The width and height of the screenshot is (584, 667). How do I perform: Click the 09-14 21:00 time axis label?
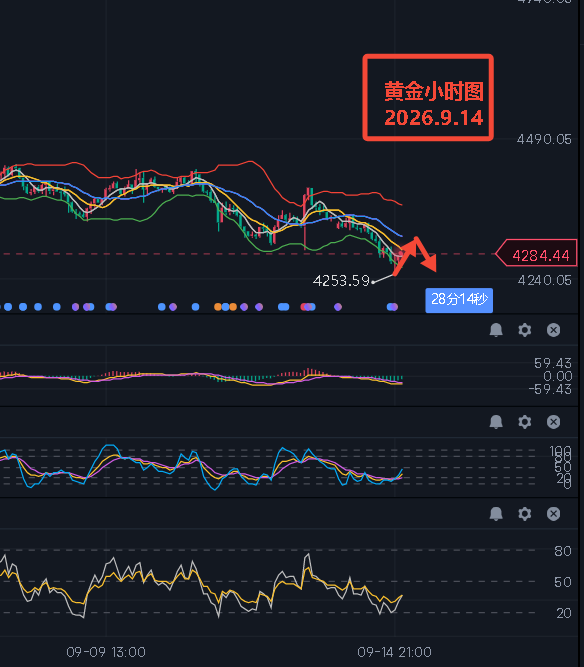point(394,652)
